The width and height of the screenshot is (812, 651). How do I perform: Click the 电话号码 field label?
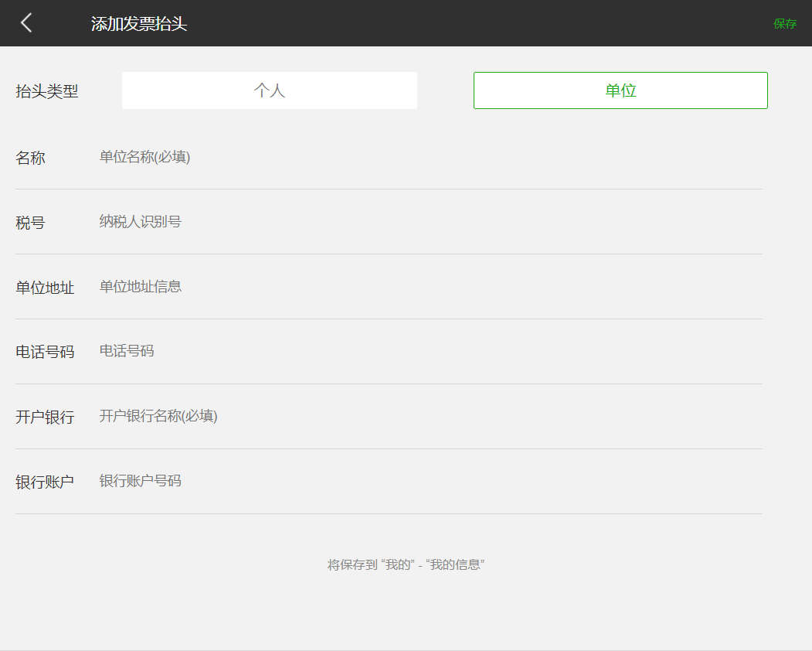pos(45,353)
